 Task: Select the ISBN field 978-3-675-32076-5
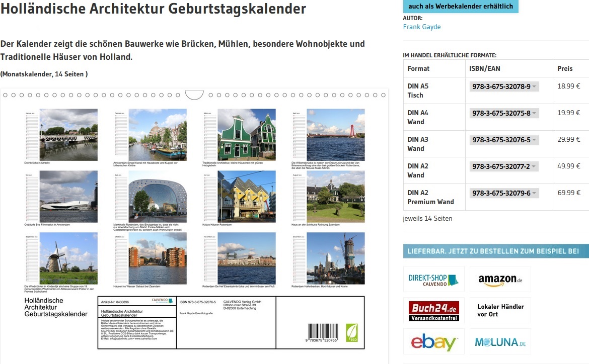point(504,140)
